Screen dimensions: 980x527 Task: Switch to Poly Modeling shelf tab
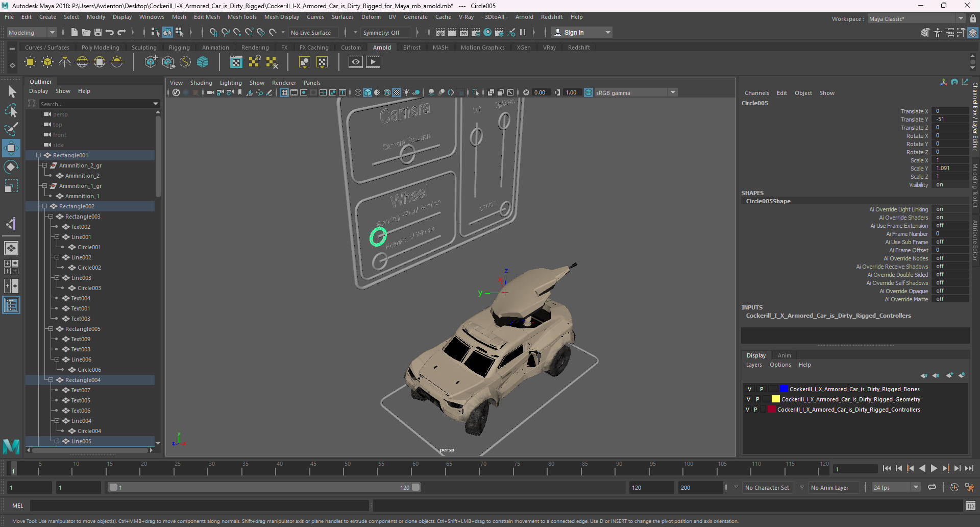[x=101, y=47]
